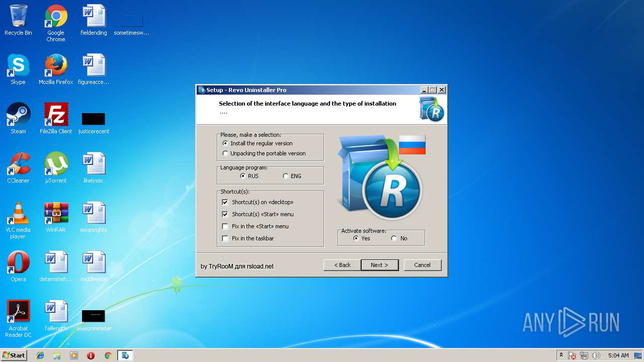
Task: Launch Mozilla Firefox shortcut
Action: [56, 69]
